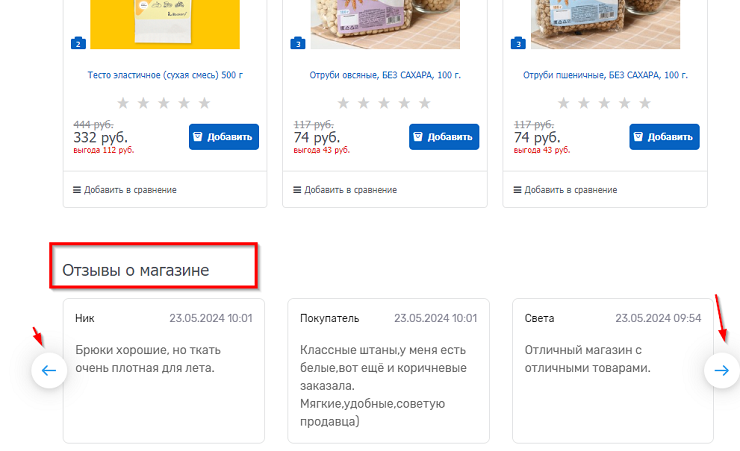Rate the oat bran with the first star
Screen dimensions: 740x451
344,103
